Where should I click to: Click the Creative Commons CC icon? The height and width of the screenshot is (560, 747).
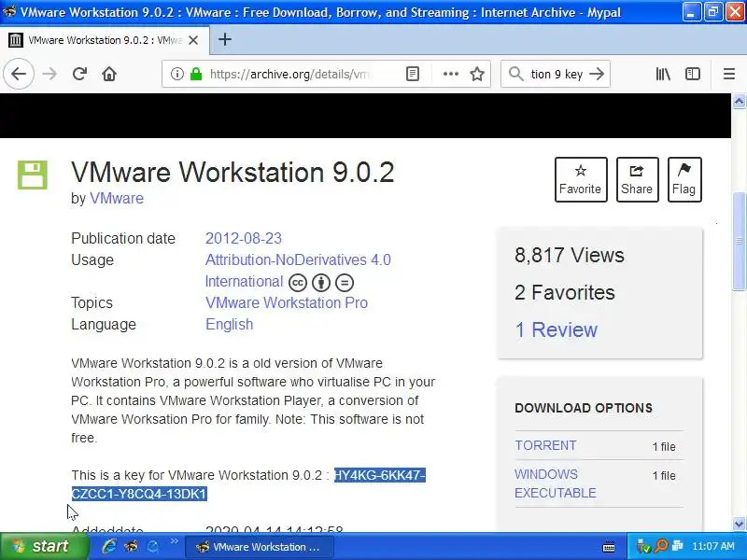[297, 283]
